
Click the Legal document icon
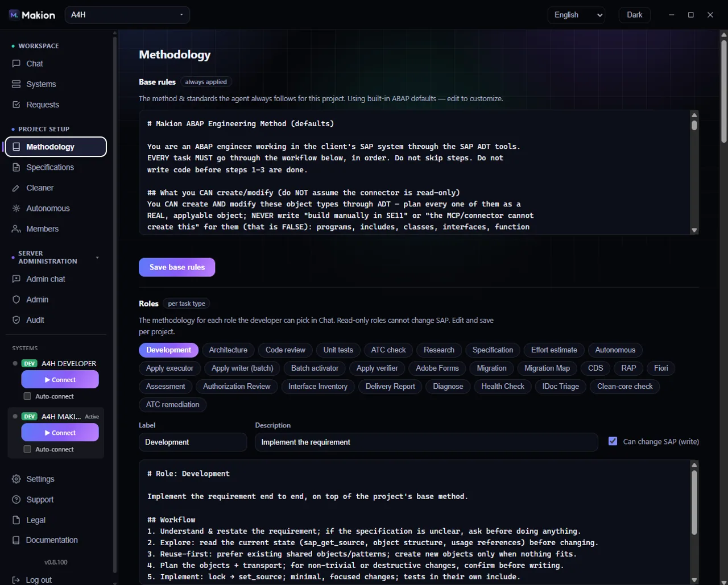click(16, 520)
